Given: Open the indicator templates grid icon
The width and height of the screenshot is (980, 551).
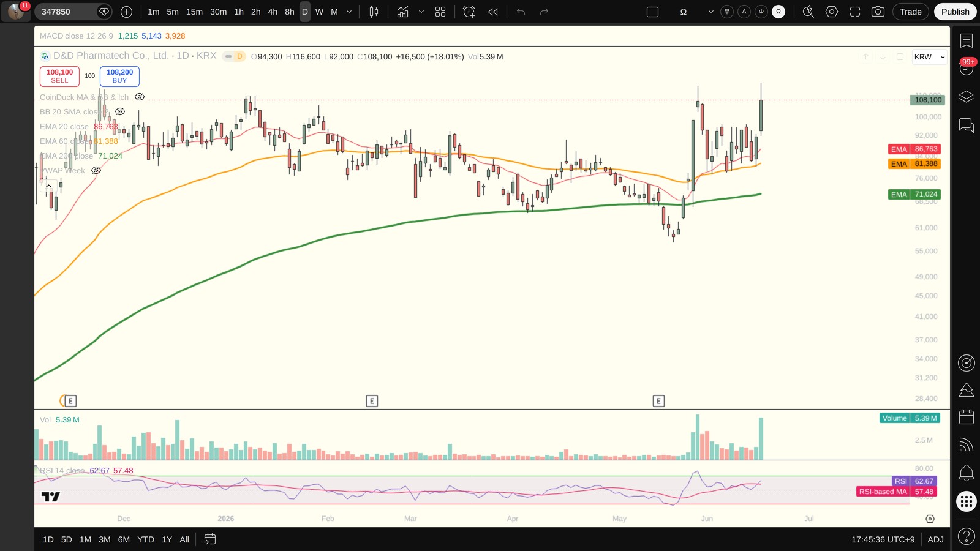Looking at the screenshot, I should (440, 12).
